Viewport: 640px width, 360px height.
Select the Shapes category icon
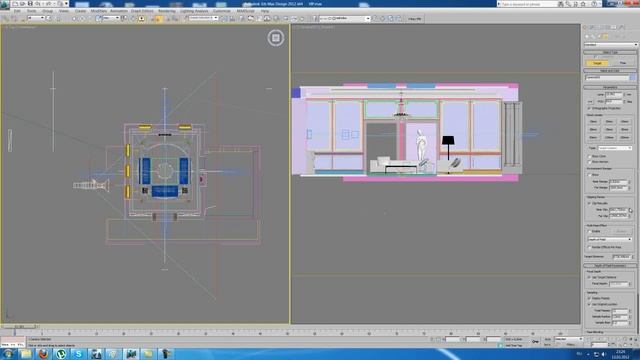click(593, 36)
